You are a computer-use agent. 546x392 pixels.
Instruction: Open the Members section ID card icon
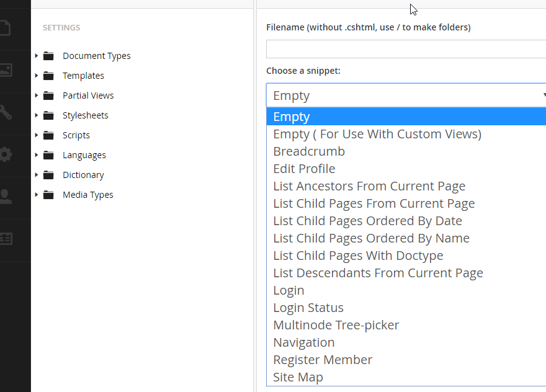[5, 239]
